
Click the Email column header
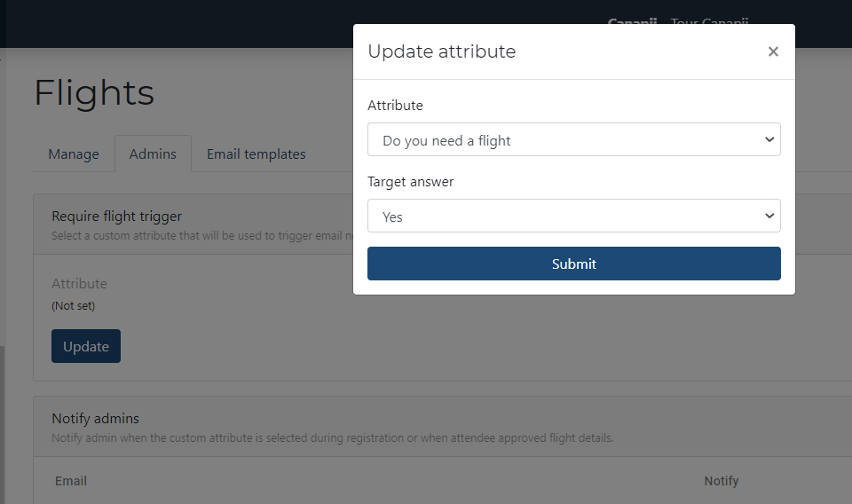pyautogui.click(x=71, y=481)
